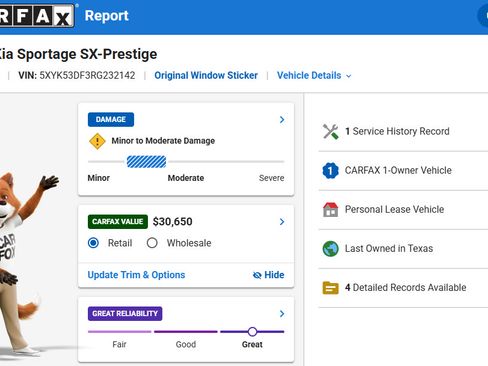Click the yellow folder Detailed Records icon
Screen dimensions: 488x366
click(330, 288)
